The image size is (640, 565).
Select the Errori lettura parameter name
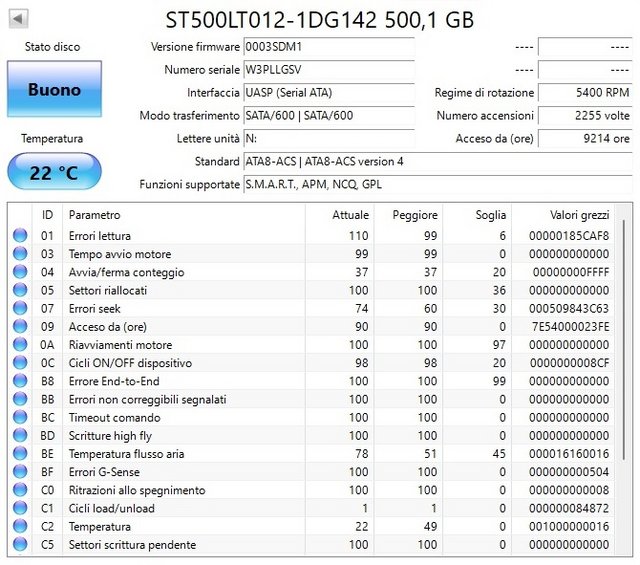(x=100, y=236)
